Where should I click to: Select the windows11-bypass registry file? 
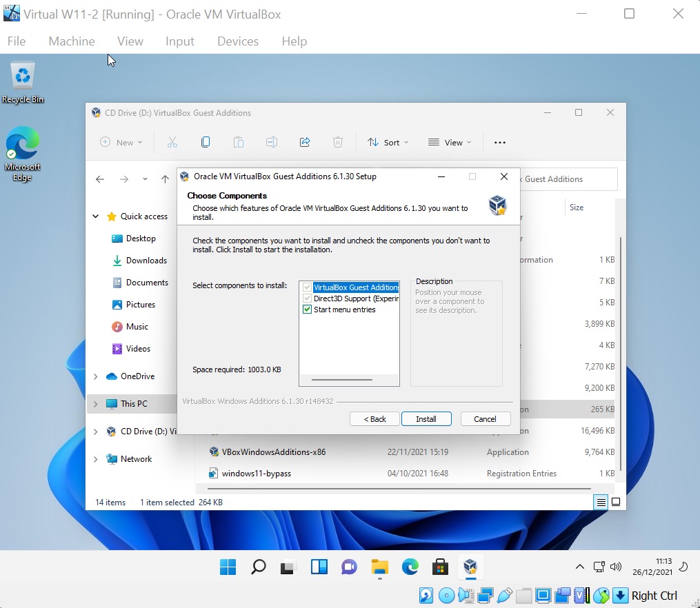tap(250, 474)
